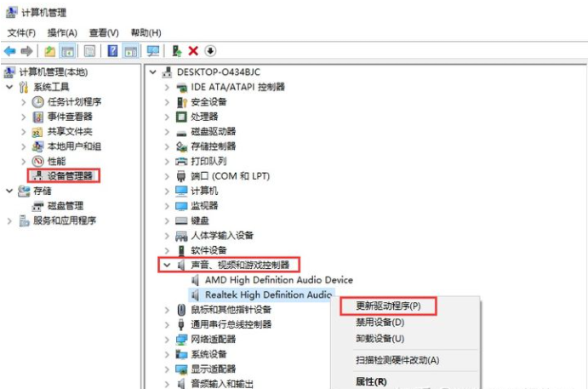Screen dimensions: 588x389
Task: Collapse the 声音、视频和游戏控制器 node
Action: pos(167,266)
